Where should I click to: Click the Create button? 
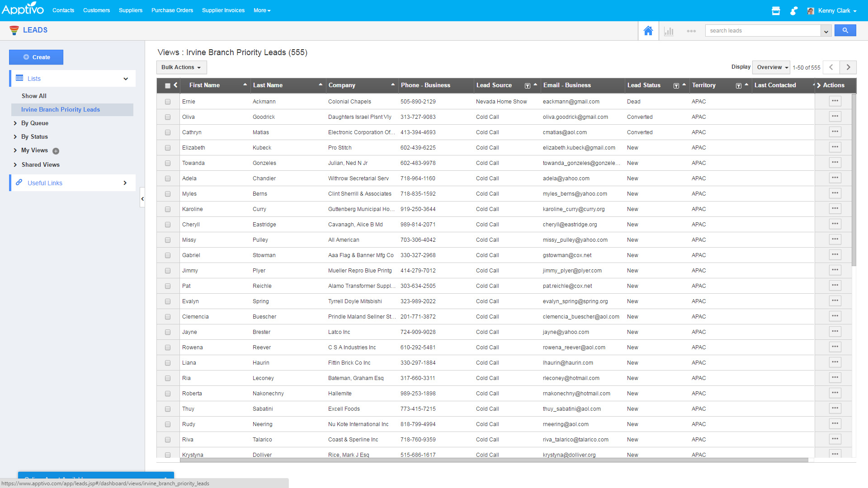[36, 57]
